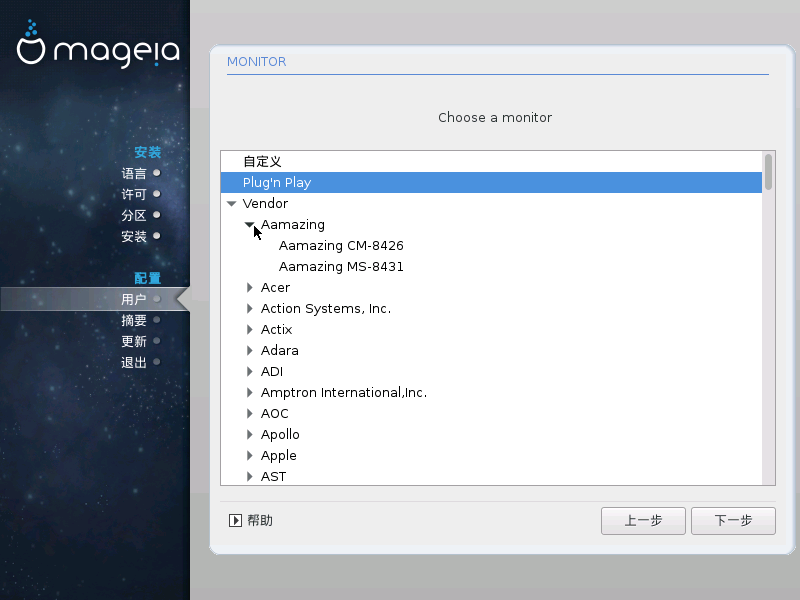
Task: Expand the Action Systems, Inc. branch
Action: click(249, 309)
